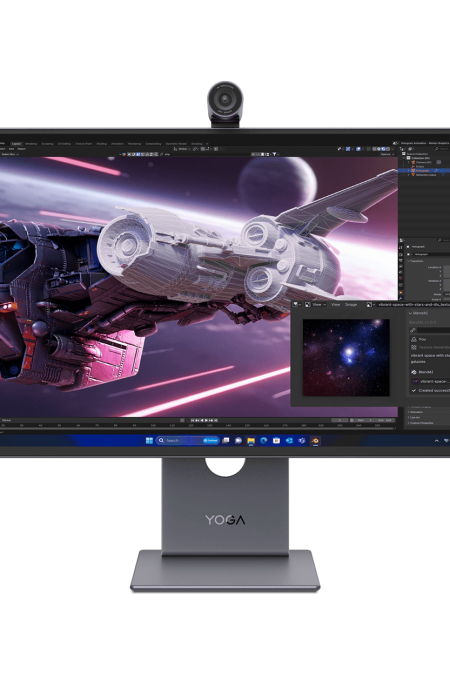Show hidden system tray icons
450x675 pixels.
point(437,440)
